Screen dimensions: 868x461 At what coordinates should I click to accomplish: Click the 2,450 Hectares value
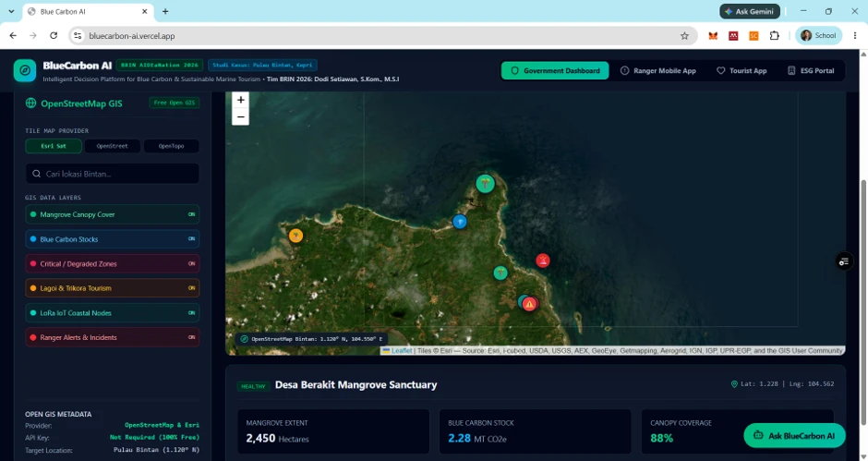[277, 438]
